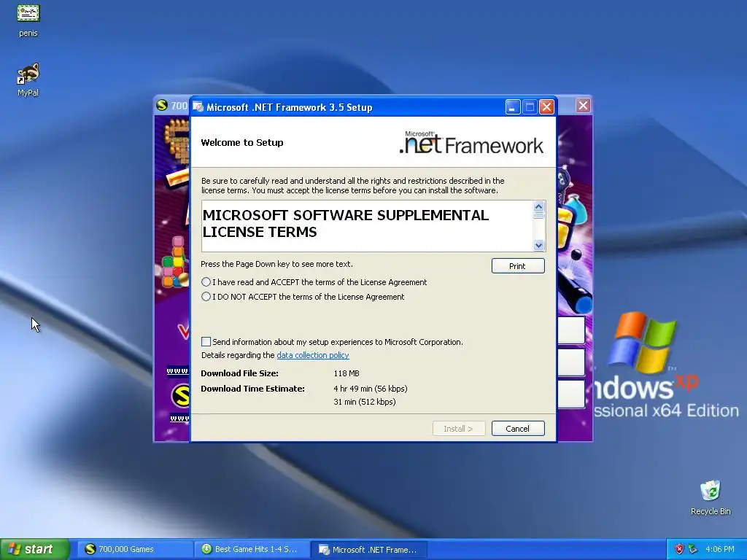Image resolution: width=747 pixels, height=560 pixels.
Task: Click the 118 MB download size value
Action: click(347, 373)
